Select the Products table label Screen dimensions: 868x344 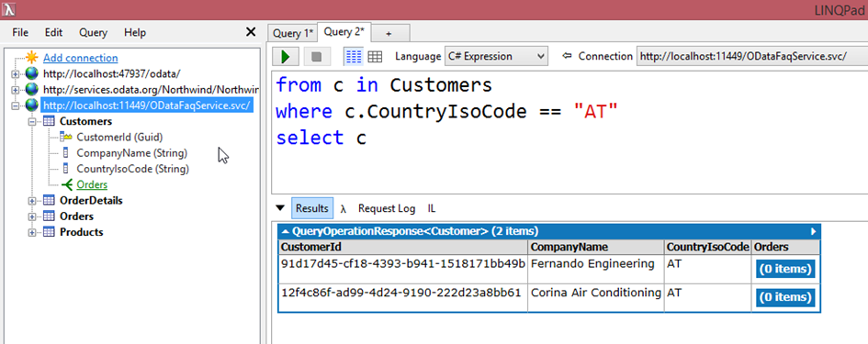(x=82, y=232)
